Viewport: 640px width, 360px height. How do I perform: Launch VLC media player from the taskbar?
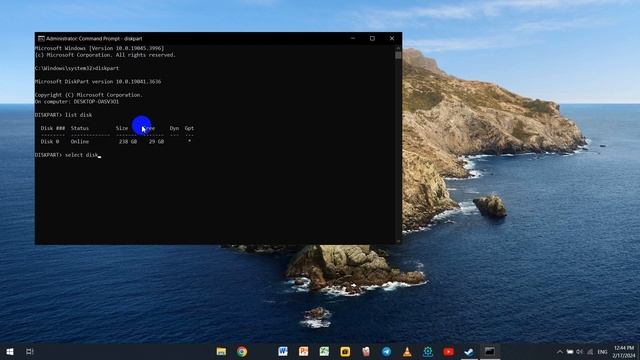click(x=407, y=351)
